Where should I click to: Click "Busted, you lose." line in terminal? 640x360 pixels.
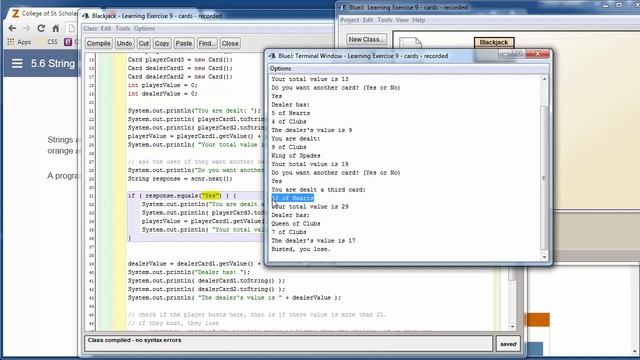click(301, 249)
